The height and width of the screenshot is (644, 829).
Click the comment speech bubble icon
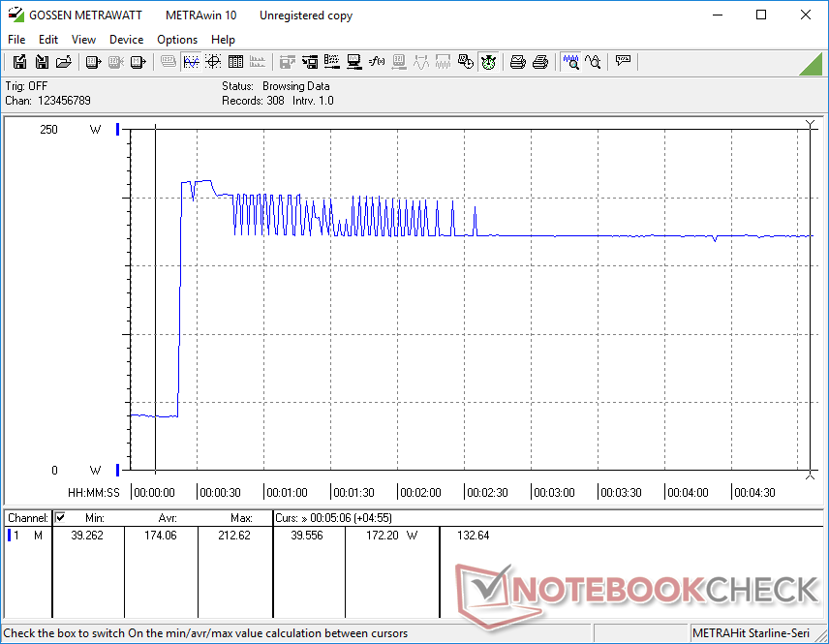click(623, 61)
